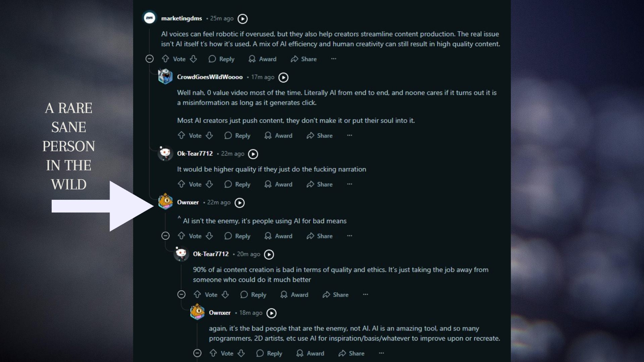Collapse the marketingdms comment thread
Viewport: 644px width, 362px height.
pyautogui.click(x=150, y=59)
